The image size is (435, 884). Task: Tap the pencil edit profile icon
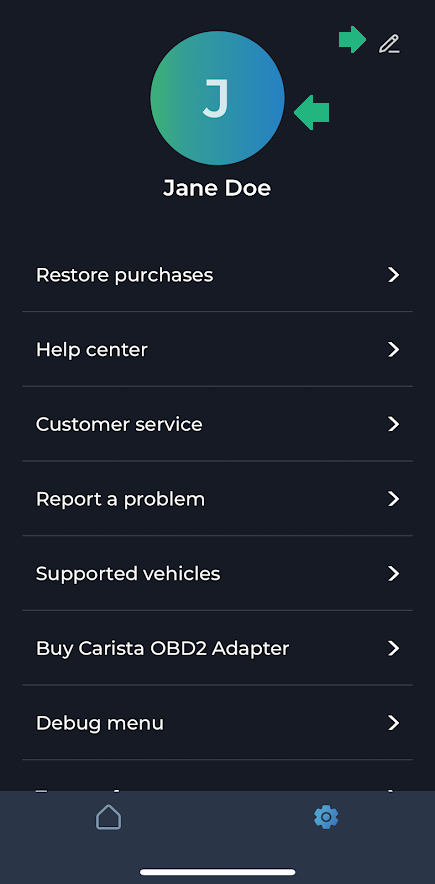click(389, 43)
